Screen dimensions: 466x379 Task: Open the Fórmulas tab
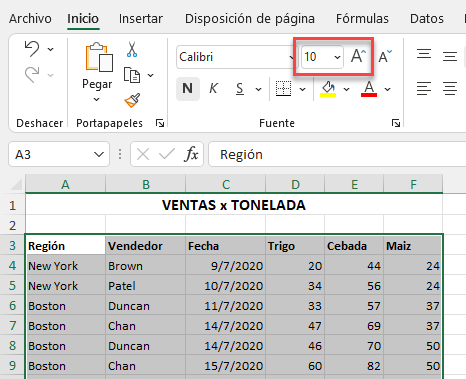pos(362,19)
